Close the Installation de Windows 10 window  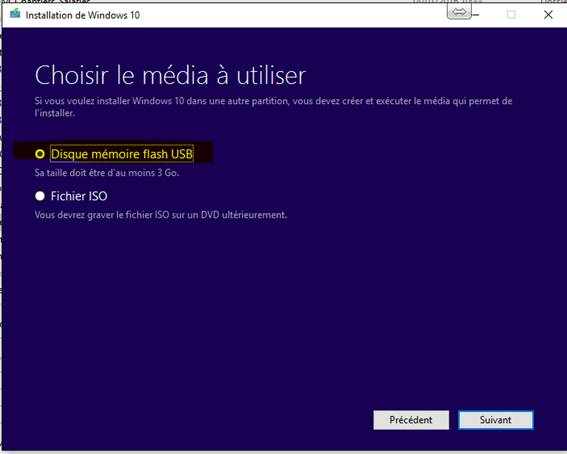coord(548,15)
